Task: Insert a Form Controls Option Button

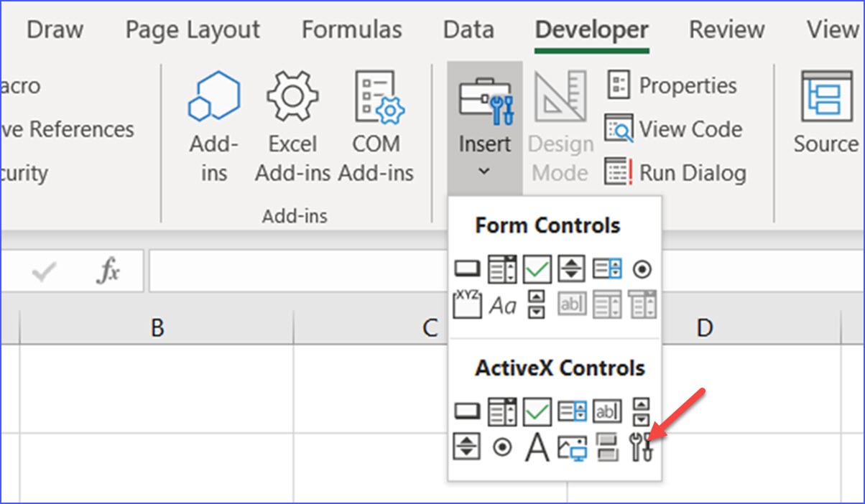Action: pos(642,269)
